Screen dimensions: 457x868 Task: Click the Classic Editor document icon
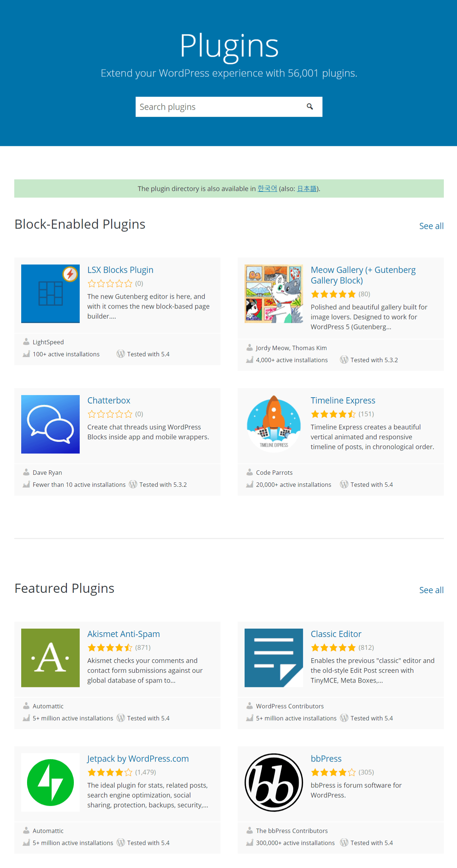point(274,658)
